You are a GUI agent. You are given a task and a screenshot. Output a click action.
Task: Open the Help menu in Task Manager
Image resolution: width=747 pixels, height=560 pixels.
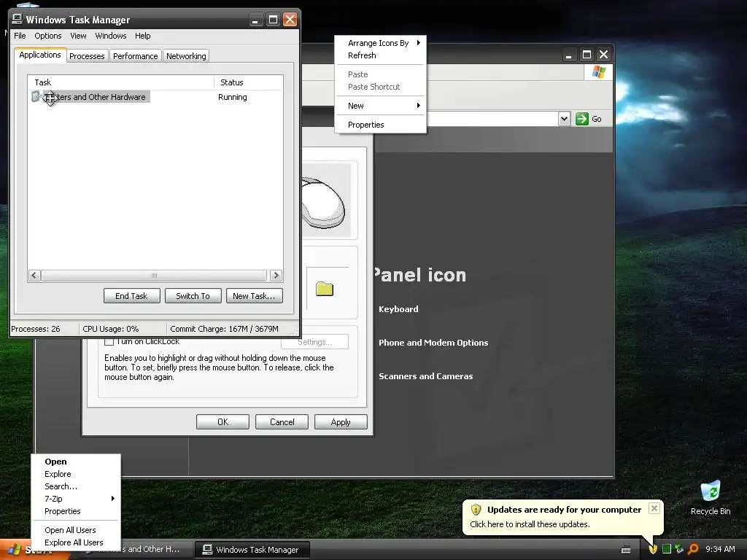(142, 36)
